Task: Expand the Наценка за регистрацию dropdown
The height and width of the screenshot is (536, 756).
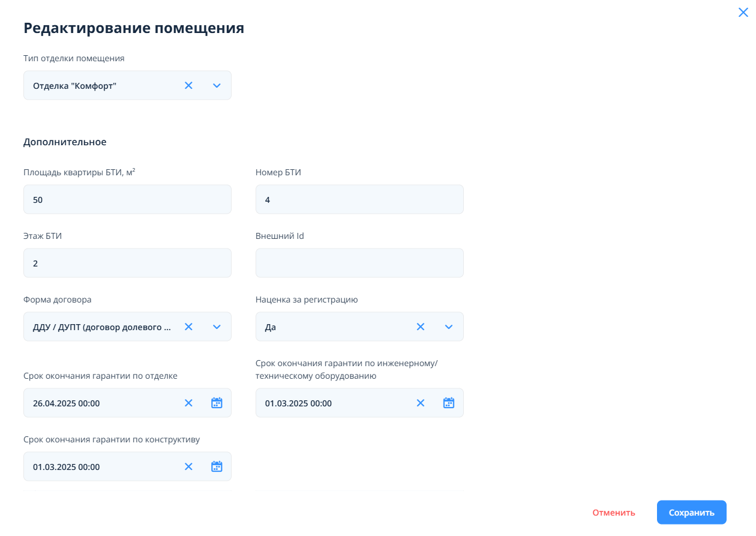Action: 449,327
